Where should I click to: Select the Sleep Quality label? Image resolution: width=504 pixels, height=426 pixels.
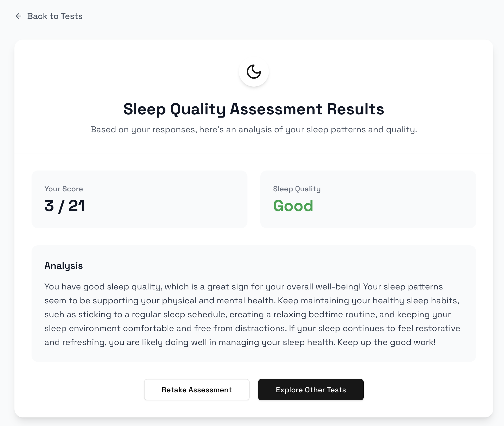point(297,189)
